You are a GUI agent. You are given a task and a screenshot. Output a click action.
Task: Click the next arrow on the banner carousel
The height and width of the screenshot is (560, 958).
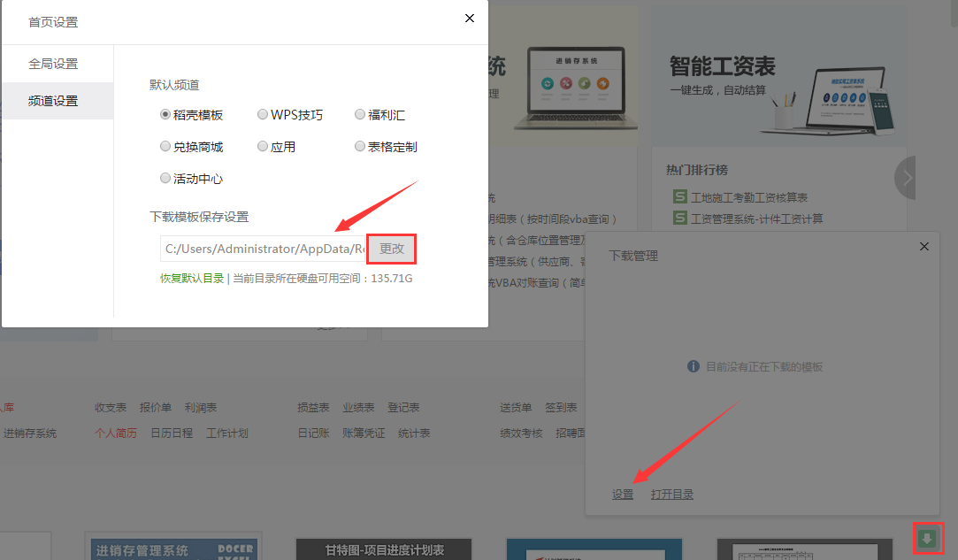pyautogui.click(x=906, y=178)
